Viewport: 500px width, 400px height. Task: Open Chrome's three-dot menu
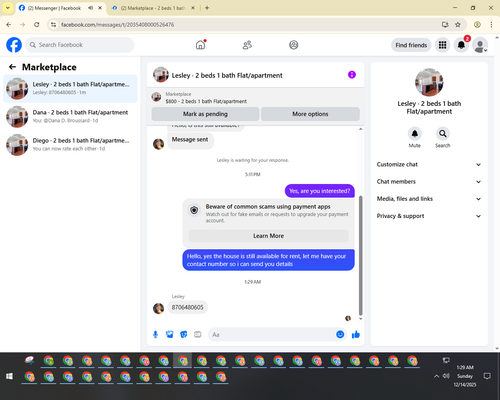491,24
